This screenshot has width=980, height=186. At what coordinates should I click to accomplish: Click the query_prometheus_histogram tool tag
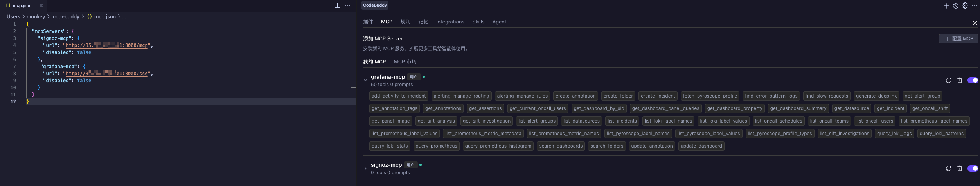pos(498,146)
